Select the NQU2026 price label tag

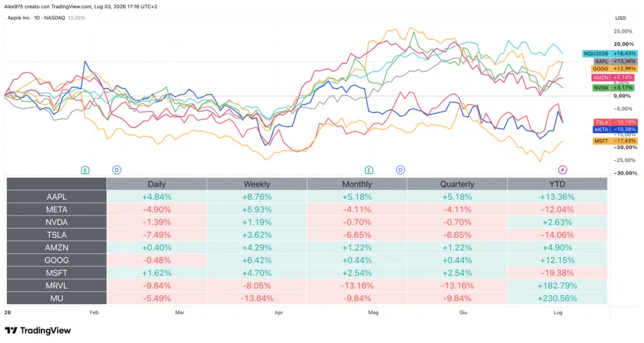point(610,53)
